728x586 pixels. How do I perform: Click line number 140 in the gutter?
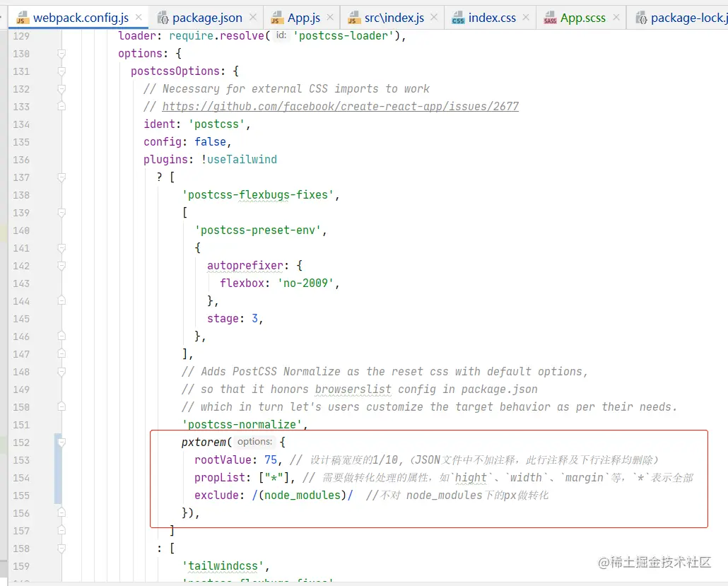(21, 230)
